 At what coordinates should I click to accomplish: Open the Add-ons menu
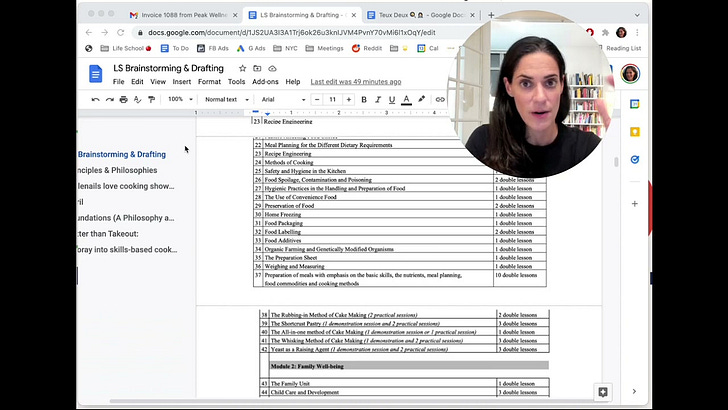pyautogui.click(x=265, y=82)
